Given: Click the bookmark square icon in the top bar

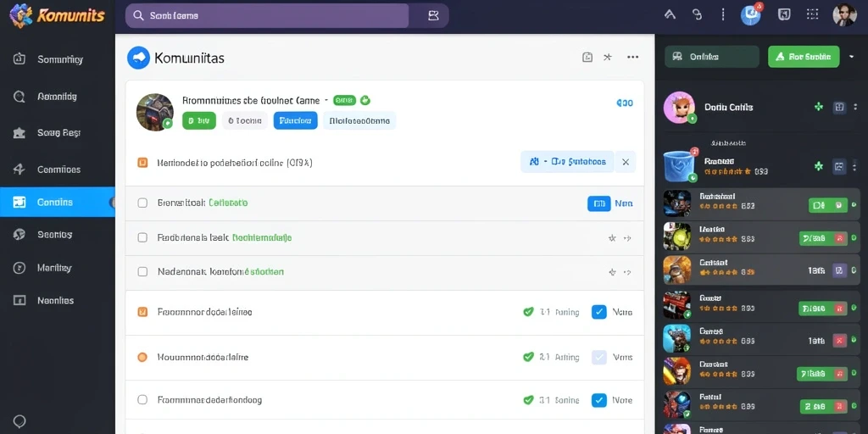Looking at the screenshot, I should [784, 15].
